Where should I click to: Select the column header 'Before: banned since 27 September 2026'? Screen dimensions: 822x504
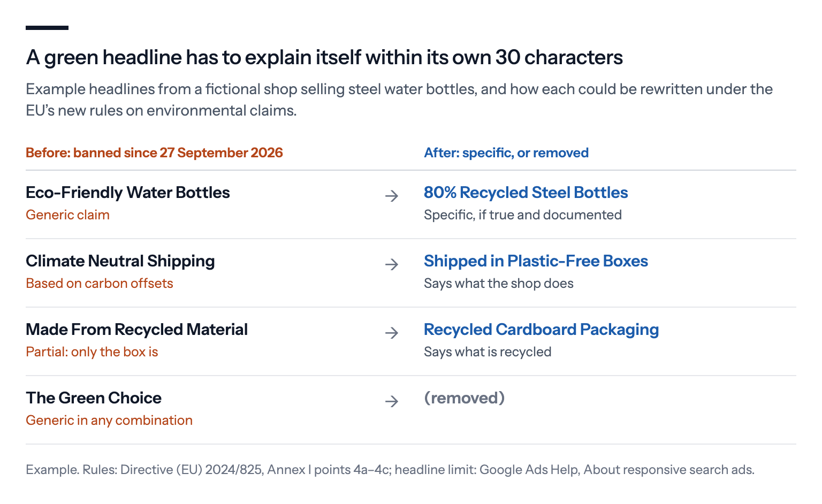(x=154, y=152)
